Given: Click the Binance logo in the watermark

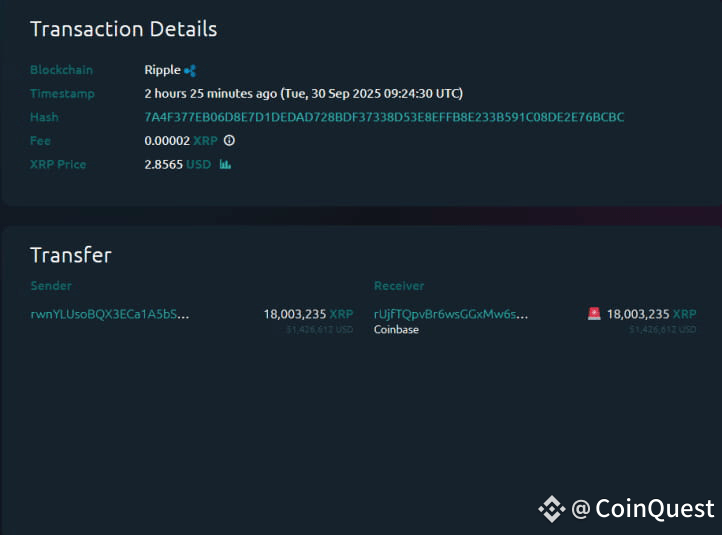Looking at the screenshot, I should click(x=551, y=509).
